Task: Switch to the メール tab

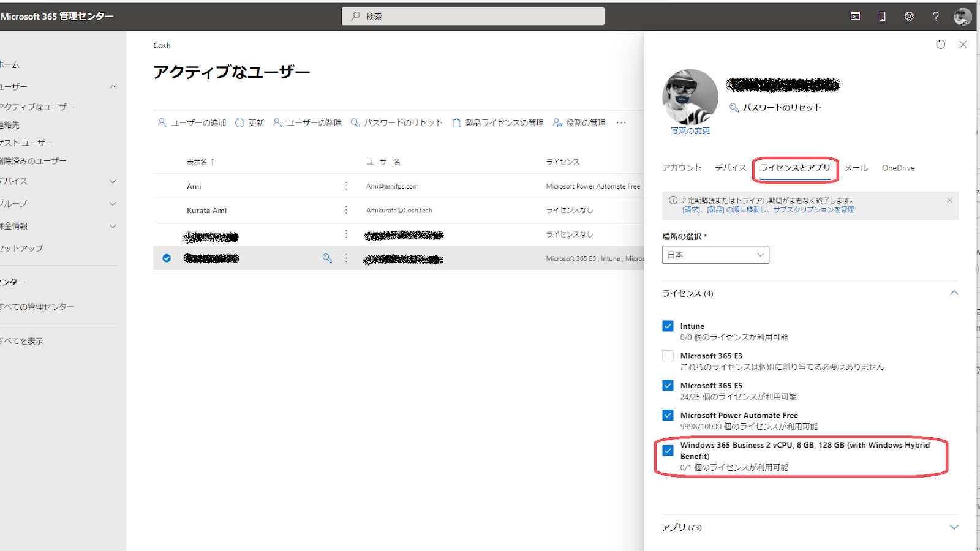Action: pos(856,168)
